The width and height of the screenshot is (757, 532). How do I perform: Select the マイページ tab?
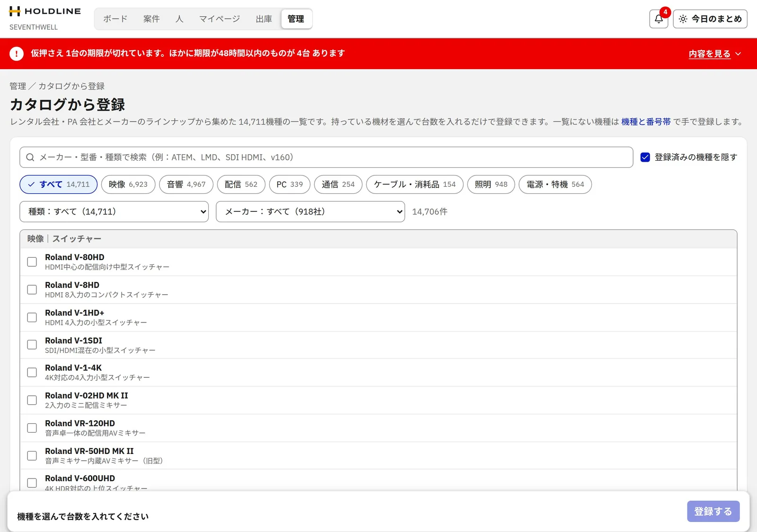pos(220,19)
